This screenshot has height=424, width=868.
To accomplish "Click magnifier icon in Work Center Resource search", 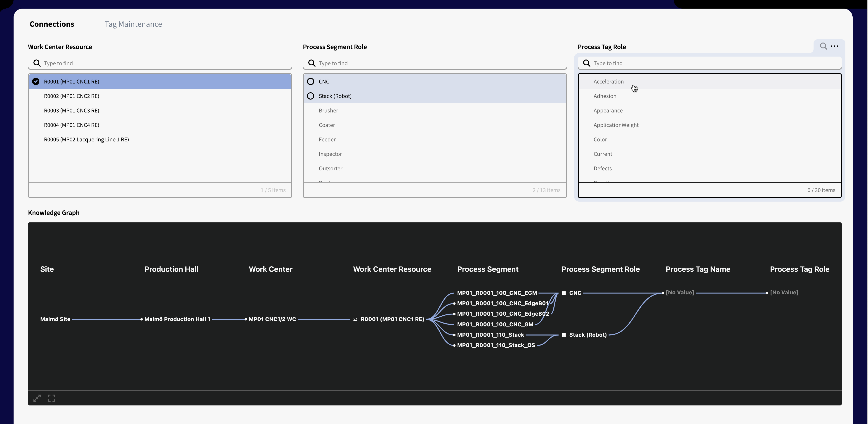I will click(37, 63).
